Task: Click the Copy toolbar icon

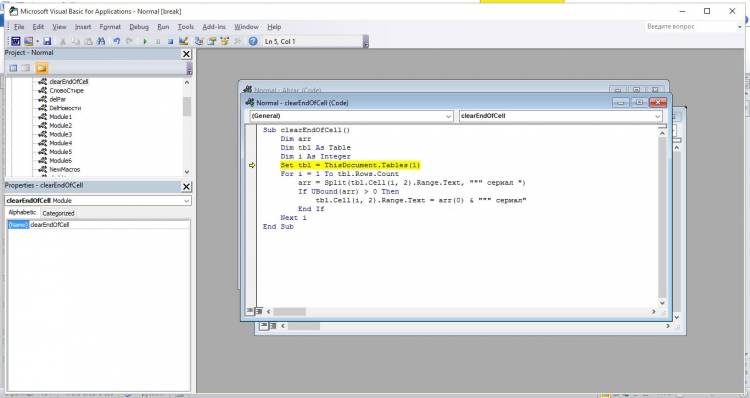Action: [x=76, y=42]
